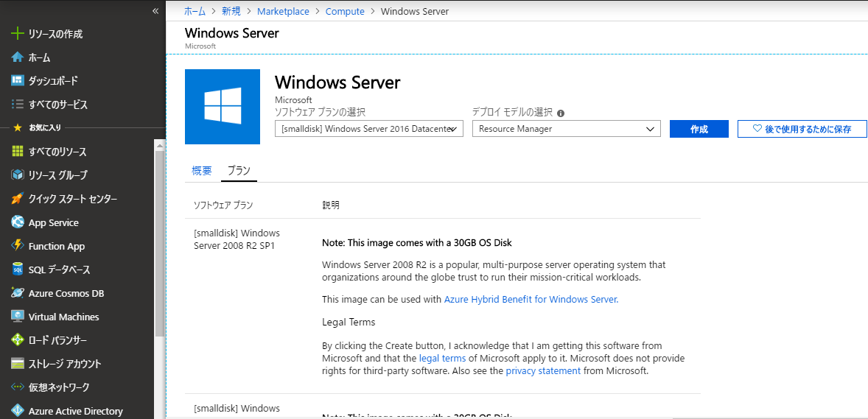Navigate to Compute in the breadcrumb

[345, 11]
